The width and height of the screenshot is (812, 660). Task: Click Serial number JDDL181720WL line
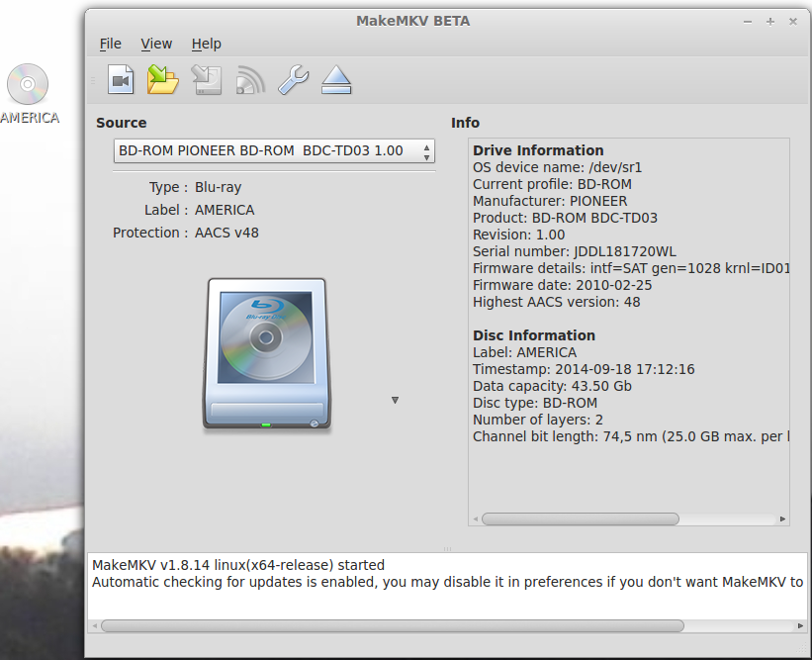575,251
